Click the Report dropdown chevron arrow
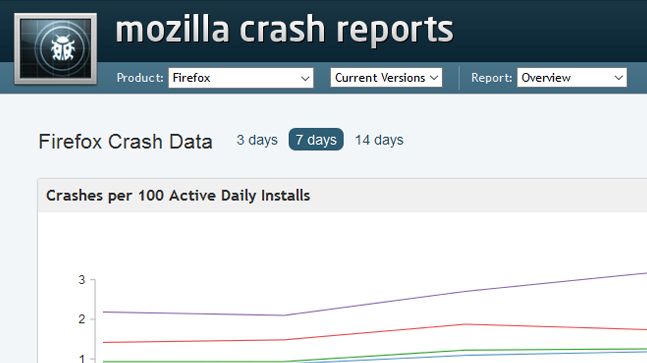 coord(618,78)
